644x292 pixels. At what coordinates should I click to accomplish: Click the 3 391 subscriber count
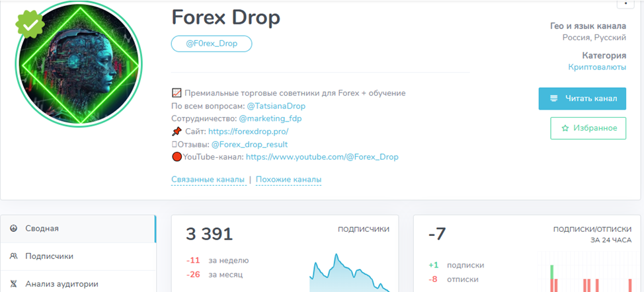pos(210,234)
